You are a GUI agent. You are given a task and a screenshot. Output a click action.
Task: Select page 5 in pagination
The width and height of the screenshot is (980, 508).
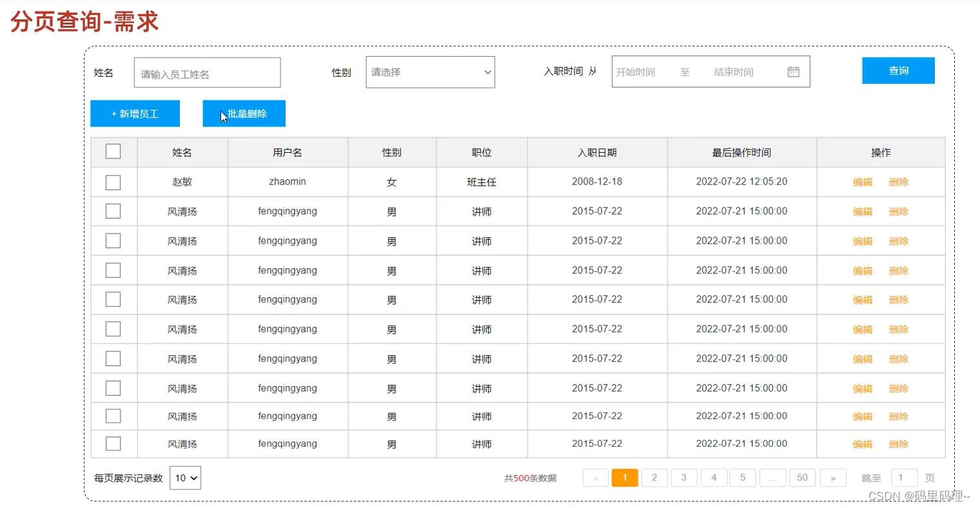pyautogui.click(x=743, y=478)
